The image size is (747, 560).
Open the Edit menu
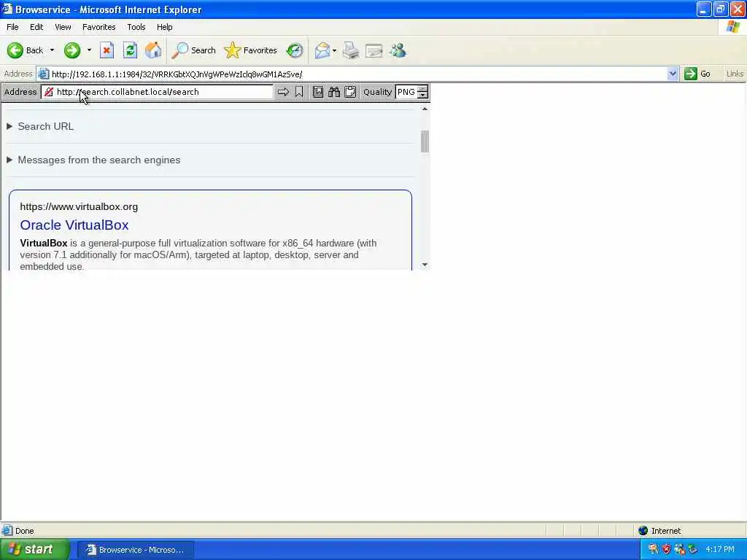[x=36, y=27]
